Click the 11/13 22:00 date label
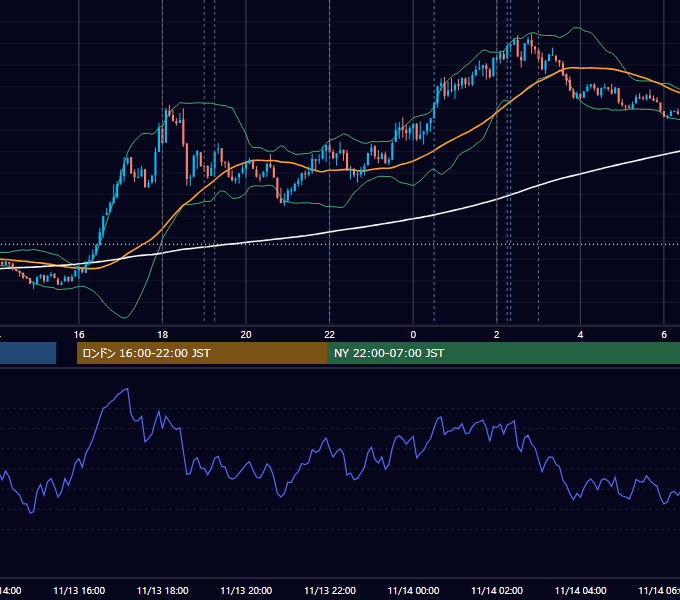 (330, 591)
